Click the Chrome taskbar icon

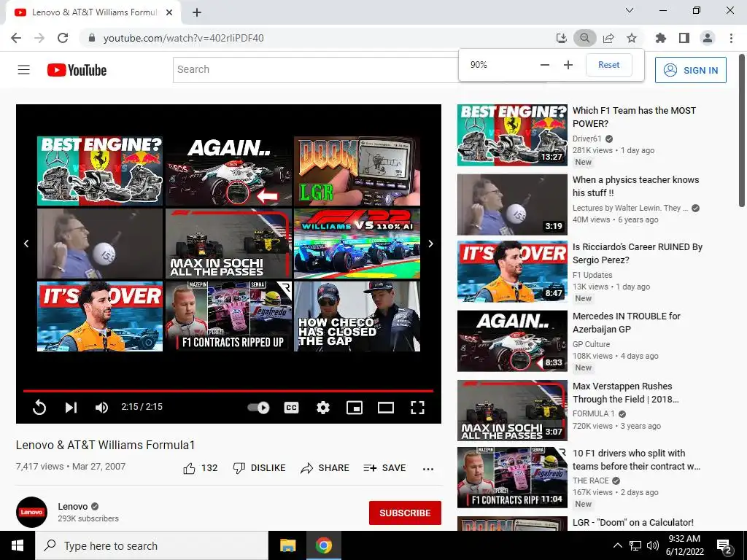point(323,545)
